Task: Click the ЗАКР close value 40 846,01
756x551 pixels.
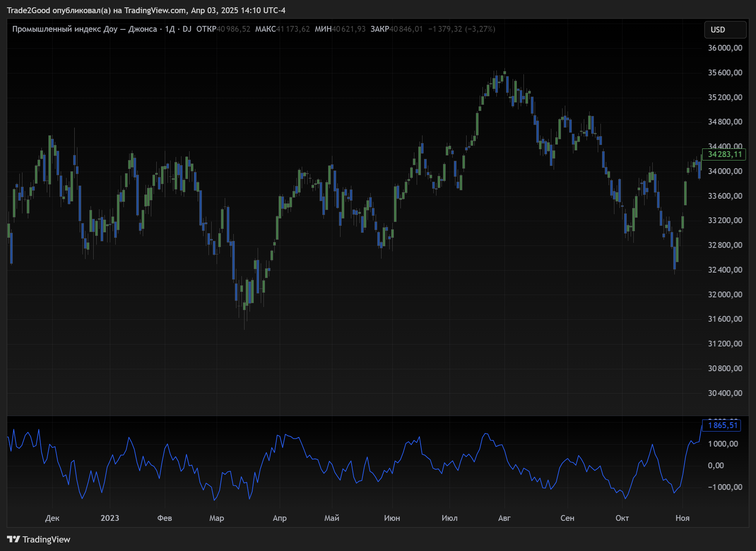Action: click(406, 29)
